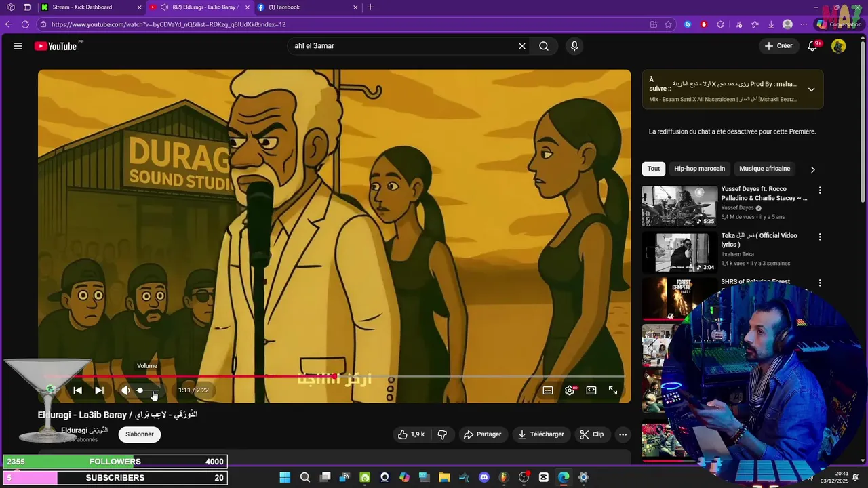Viewport: 868px width, 488px height.
Task: Open YouTube notifications bell
Action: tap(812, 46)
